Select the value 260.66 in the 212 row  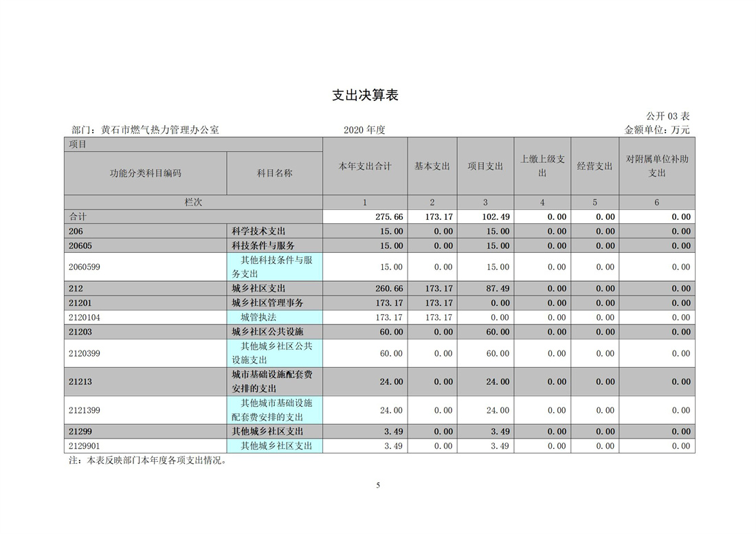pyautogui.click(x=389, y=289)
